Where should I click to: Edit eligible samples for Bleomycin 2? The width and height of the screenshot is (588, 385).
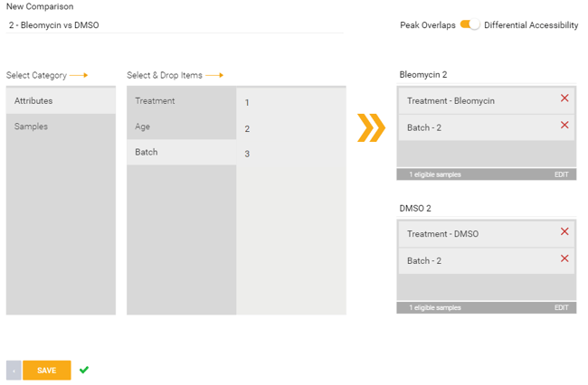tap(562, 174)
